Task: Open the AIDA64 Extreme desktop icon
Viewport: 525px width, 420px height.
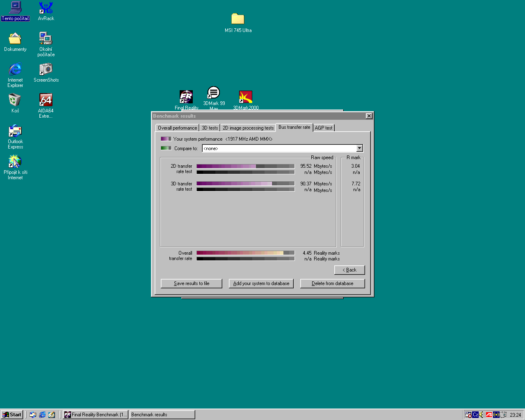Action: [x=46, y=100]
